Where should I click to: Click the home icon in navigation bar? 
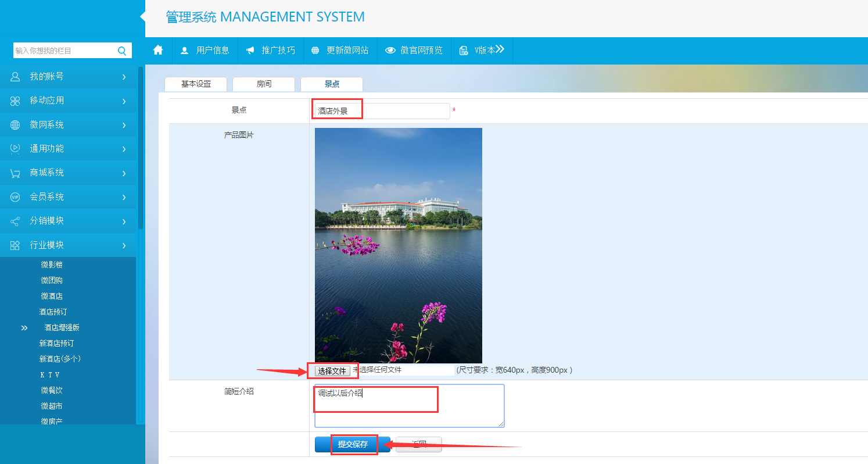[x=158, y=51]
